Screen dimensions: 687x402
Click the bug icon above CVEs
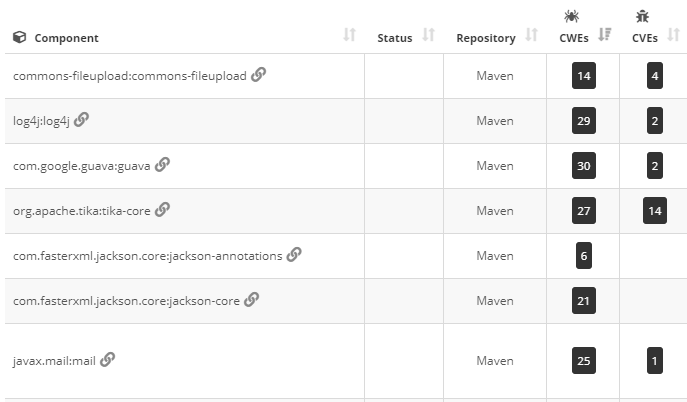(x=642, y=16)
